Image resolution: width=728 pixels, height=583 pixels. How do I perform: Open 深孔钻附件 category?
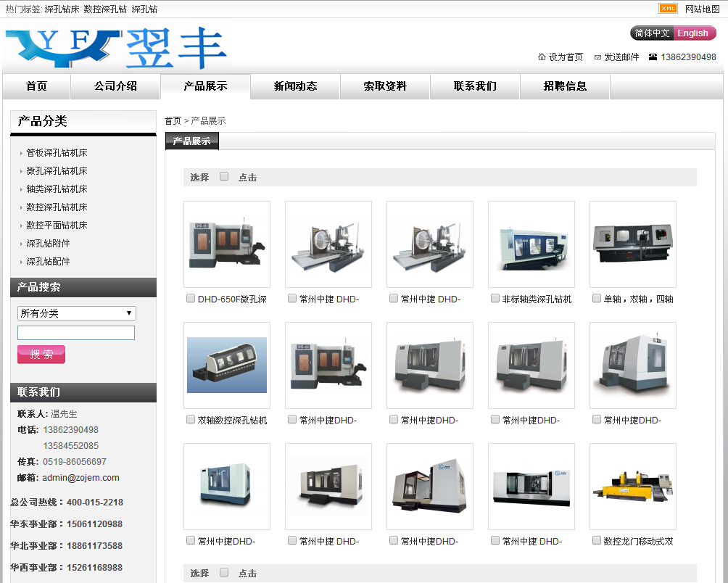pos(48,243)
